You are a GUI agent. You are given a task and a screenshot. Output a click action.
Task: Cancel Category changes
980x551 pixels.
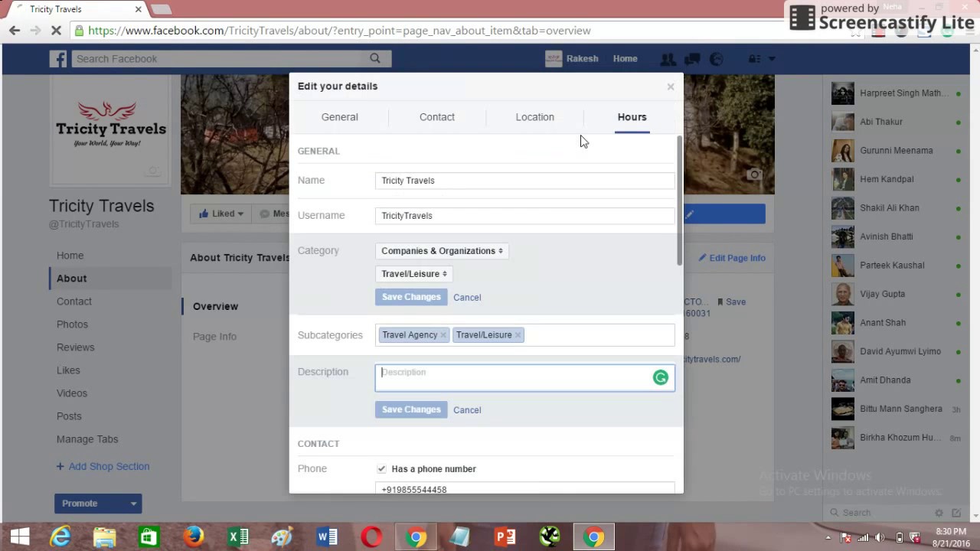(467, 298)
